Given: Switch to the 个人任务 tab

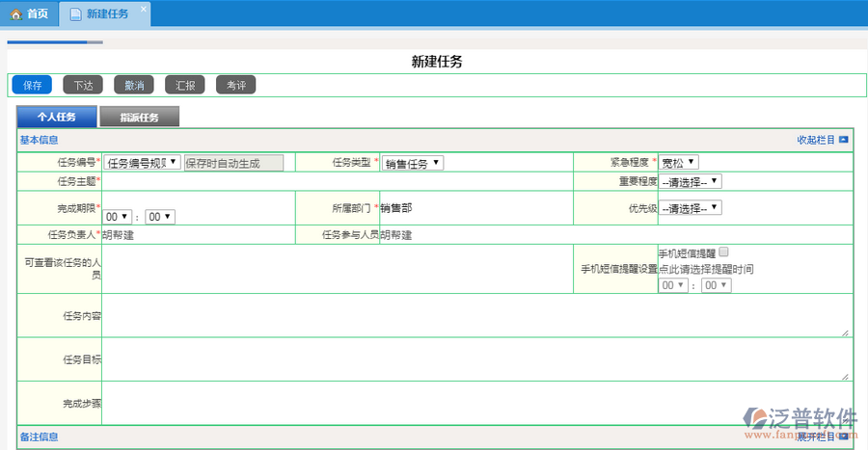Looking at the screenshot, I should click(x=57, y=118).
